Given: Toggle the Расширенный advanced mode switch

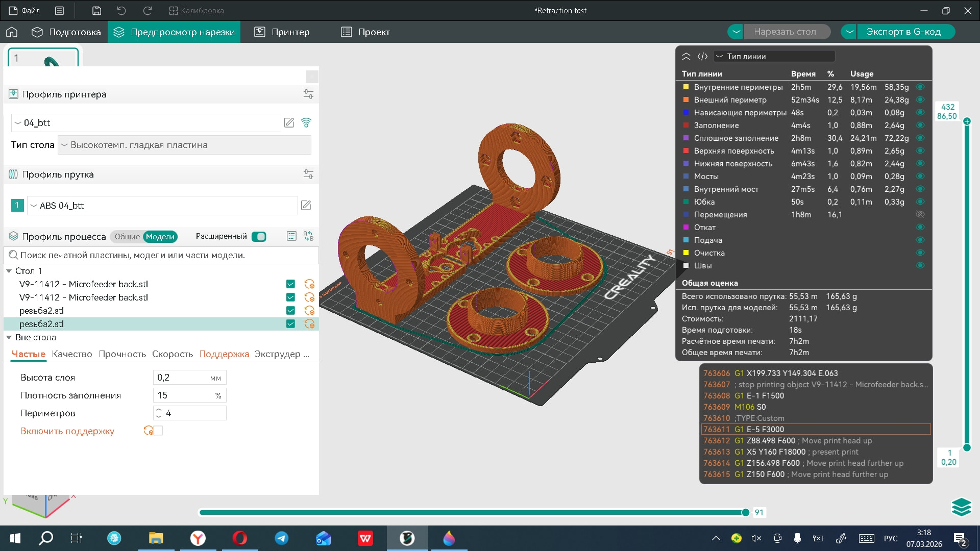Looking at the screenshot, I should [x=259, y=237].
